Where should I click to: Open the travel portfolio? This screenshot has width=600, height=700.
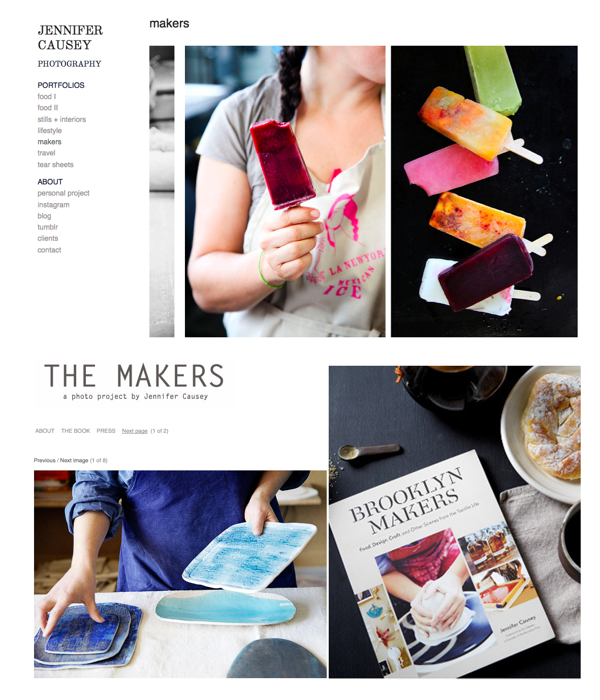click(46, 153)
